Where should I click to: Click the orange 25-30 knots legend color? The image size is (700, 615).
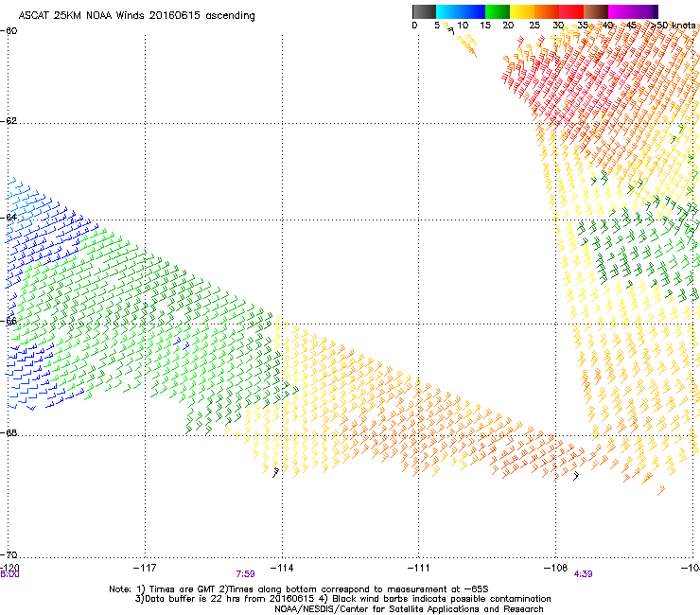[547, 11]
